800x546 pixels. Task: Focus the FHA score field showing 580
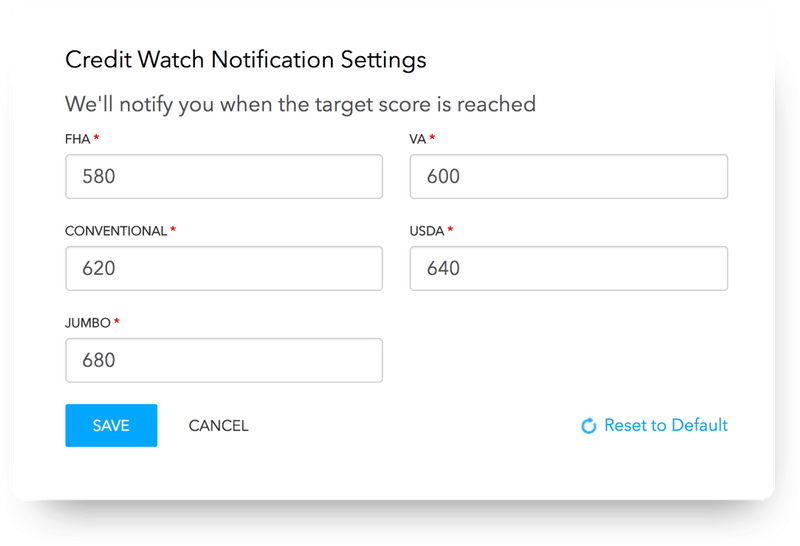click(224, 177)
